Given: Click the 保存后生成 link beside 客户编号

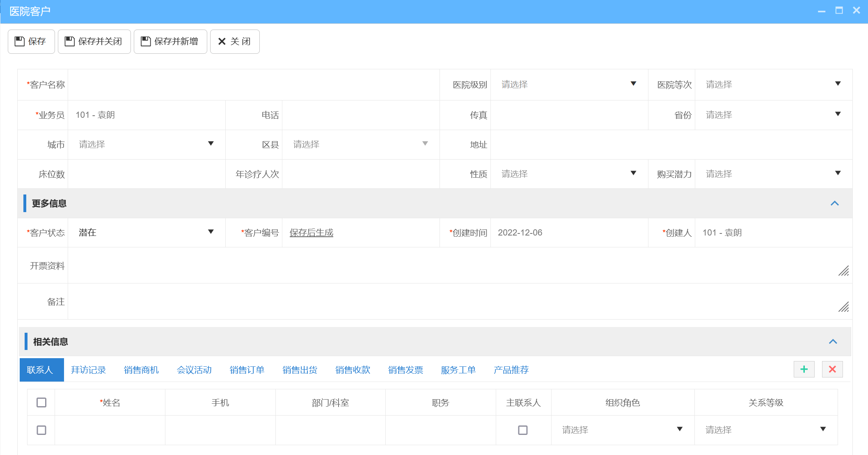Looking at the screenshot, I should click(311, 233).
